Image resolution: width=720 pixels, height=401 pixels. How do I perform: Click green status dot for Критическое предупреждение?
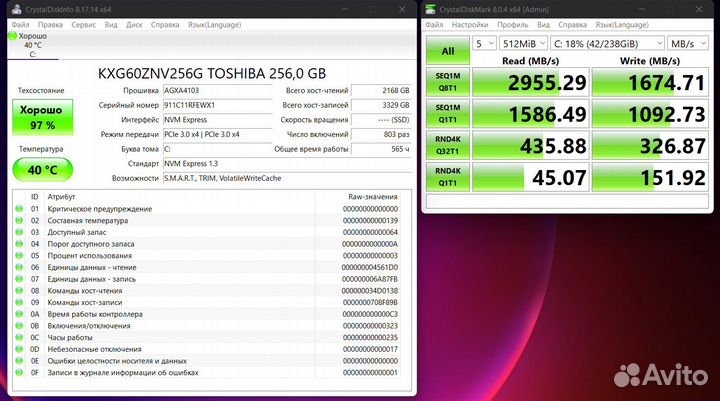pos(19,209)
